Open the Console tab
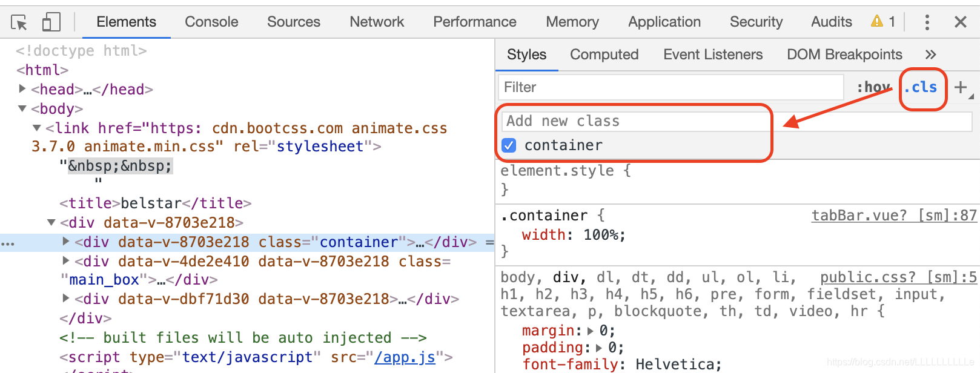 211,22
